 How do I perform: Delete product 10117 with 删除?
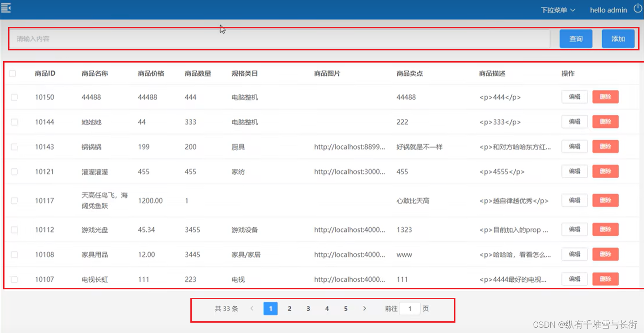[605, 200]
